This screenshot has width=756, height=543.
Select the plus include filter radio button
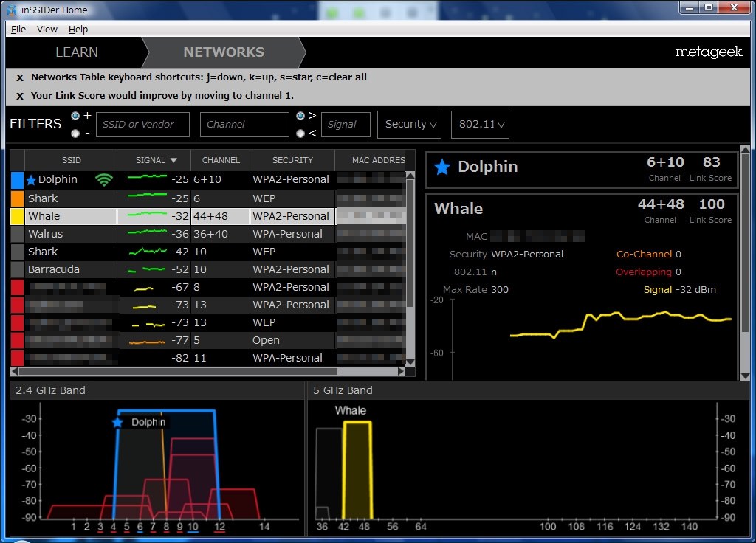pos(75,116)
